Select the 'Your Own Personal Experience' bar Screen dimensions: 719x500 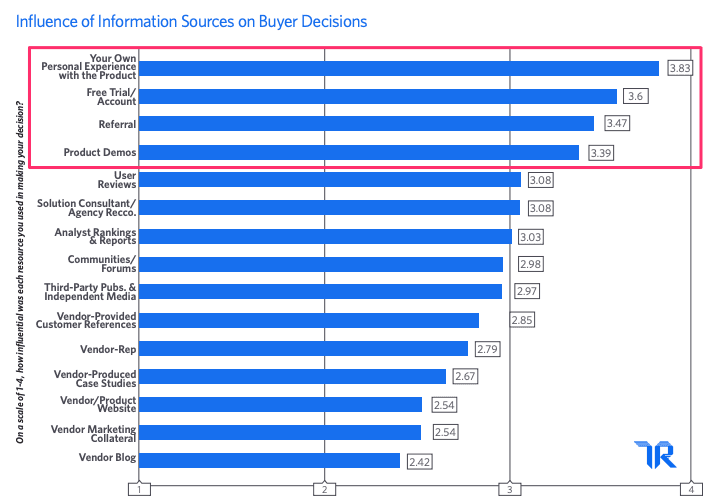398,68
